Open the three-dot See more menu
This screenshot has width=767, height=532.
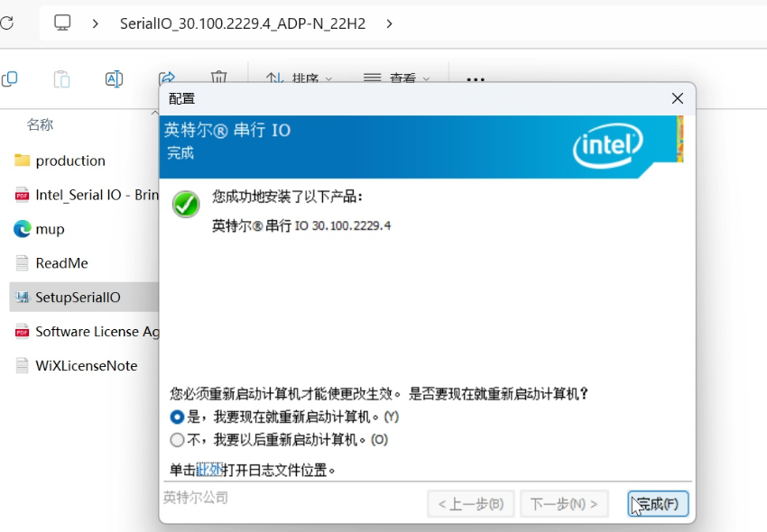pos(476,79)
